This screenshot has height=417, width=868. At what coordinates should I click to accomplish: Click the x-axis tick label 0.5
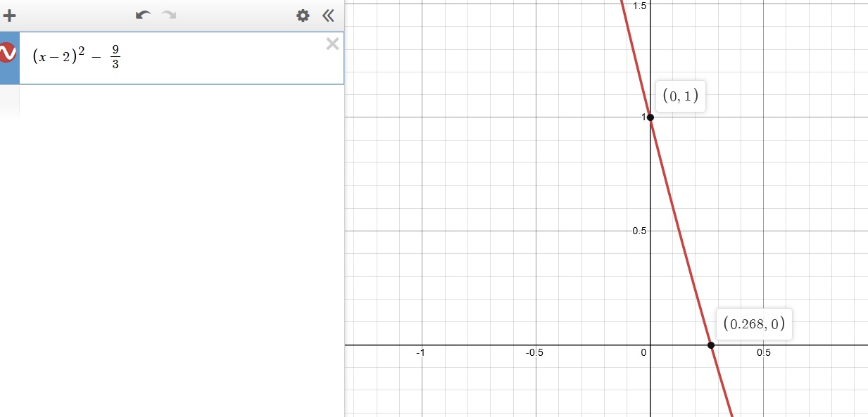pos(763,353)
